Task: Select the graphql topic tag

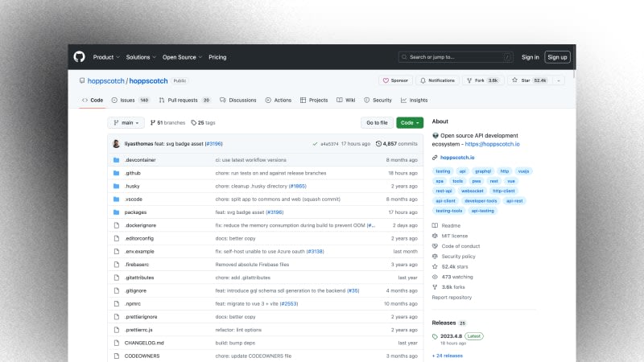Action: [x=483, y=171]
